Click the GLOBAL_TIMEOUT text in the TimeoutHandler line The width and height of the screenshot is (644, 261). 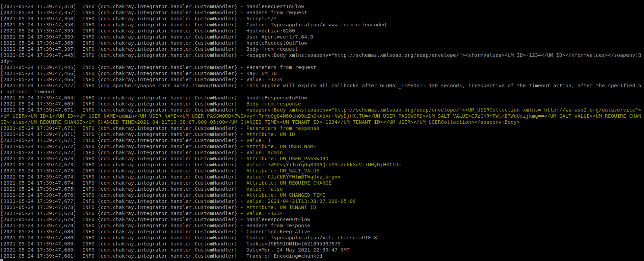(401, 86)
